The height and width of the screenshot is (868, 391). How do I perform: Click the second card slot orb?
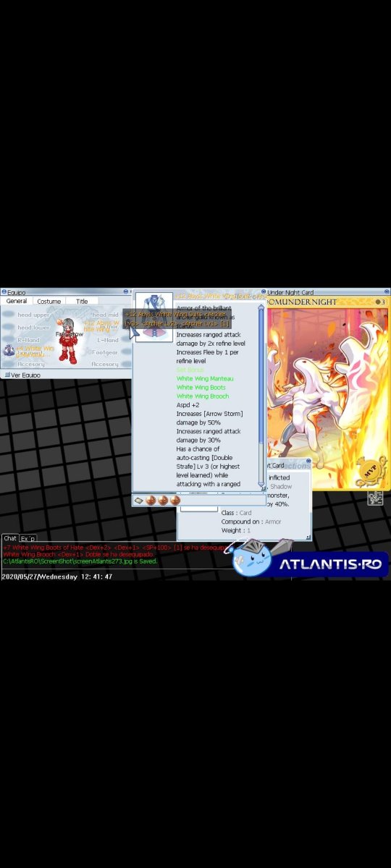164,500
